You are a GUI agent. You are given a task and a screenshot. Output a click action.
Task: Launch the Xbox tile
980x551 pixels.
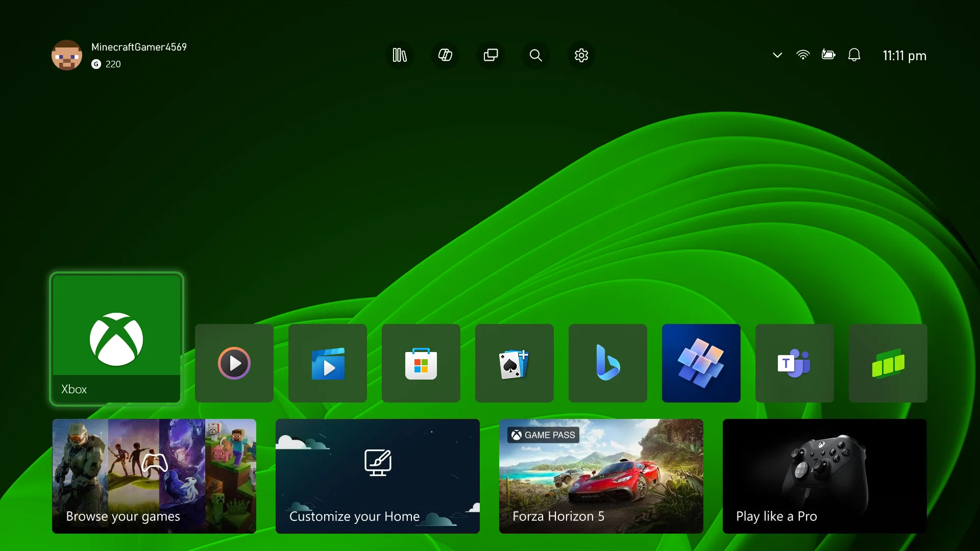click(116, 339)
